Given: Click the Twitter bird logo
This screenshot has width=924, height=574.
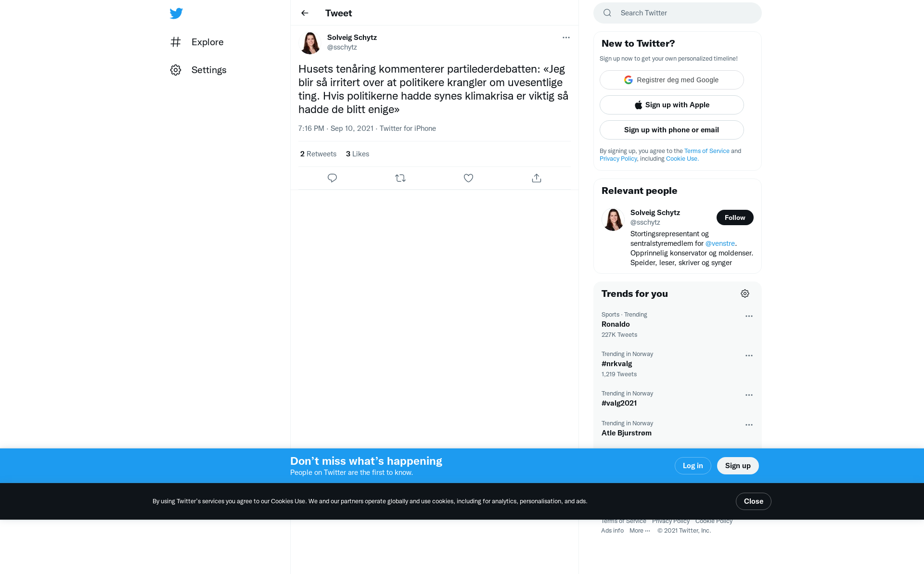Looking at the screenshot, I should point(176,13).
